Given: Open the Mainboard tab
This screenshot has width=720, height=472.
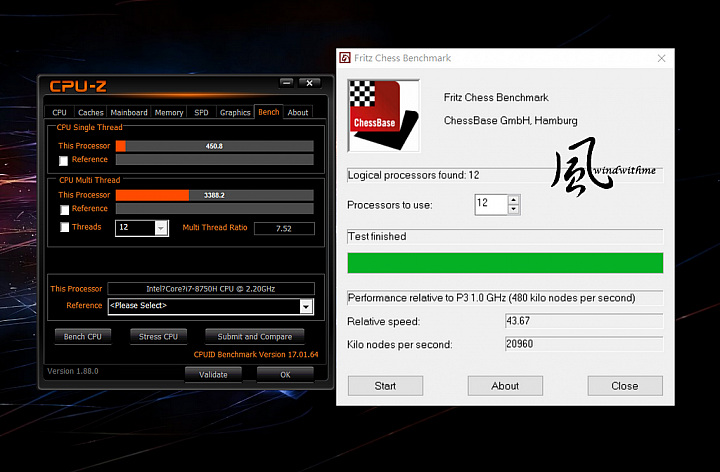Looking at the screenshot, I should pos(129,112).
